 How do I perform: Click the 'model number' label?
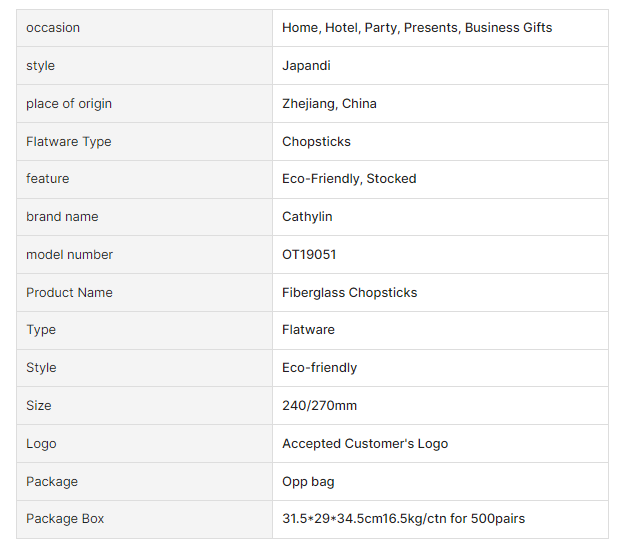(x=70, y=255)
